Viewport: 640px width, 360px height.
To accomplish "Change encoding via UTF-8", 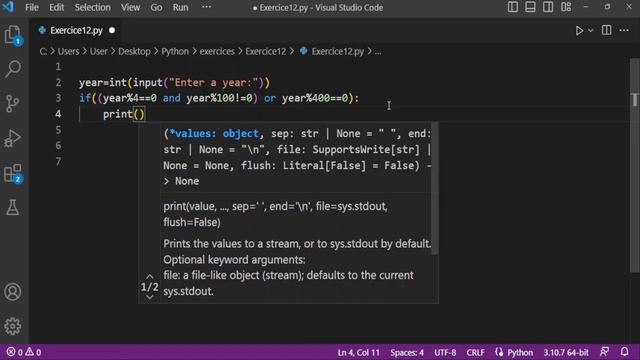I will point(445,353).
